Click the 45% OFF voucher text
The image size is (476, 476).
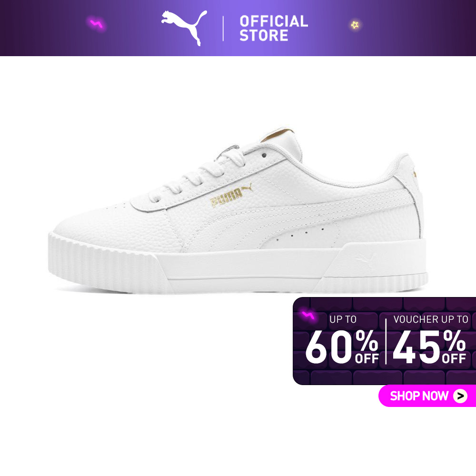click(429, 347)
